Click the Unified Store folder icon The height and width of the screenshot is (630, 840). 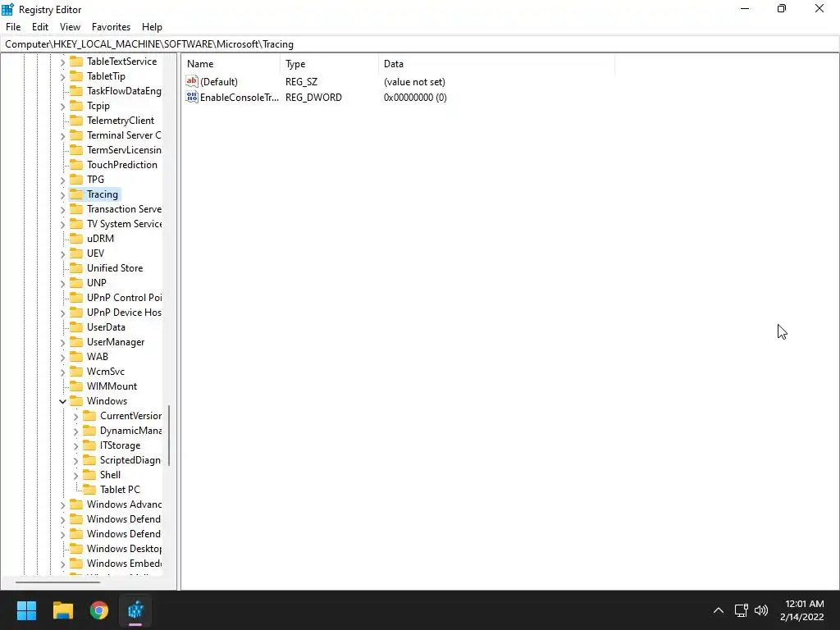[76, 268]
